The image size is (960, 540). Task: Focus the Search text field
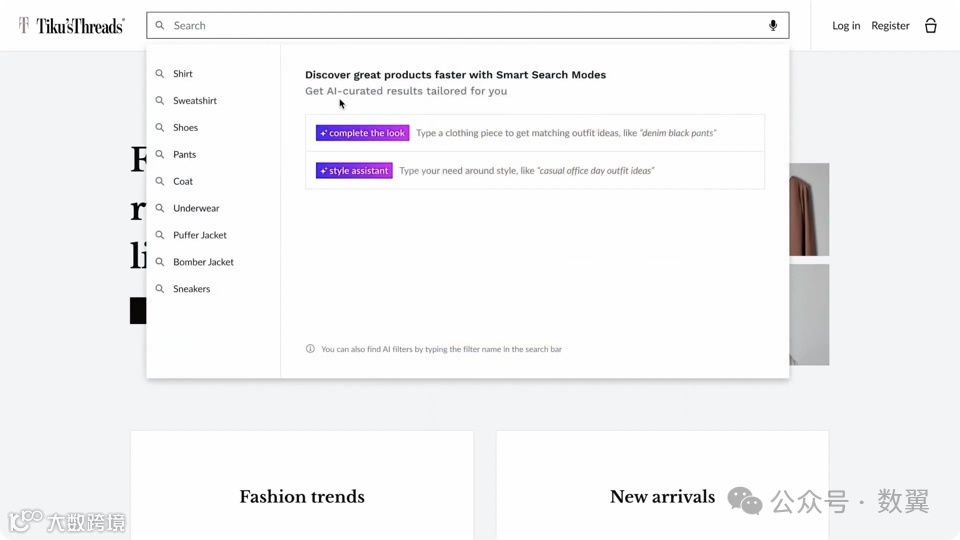click(x=460, y=26)
